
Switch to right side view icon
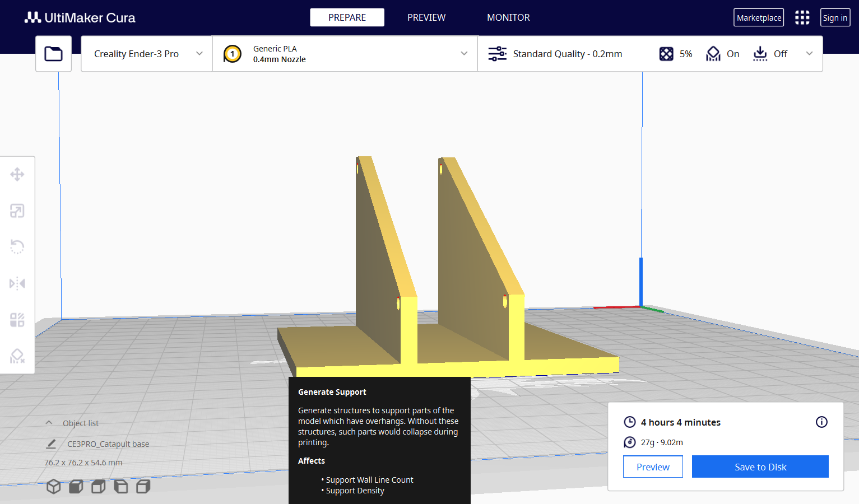click(x=143, y=487)
